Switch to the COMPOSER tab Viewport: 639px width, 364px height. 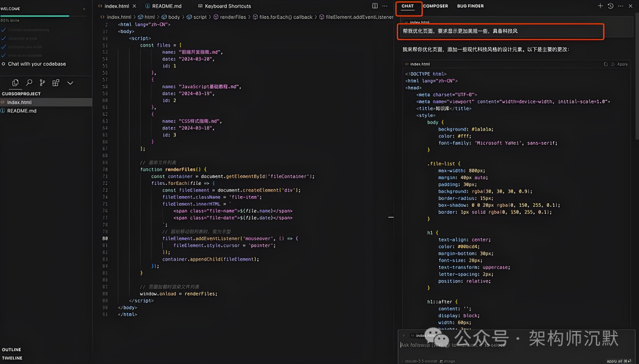click(435, 6)
